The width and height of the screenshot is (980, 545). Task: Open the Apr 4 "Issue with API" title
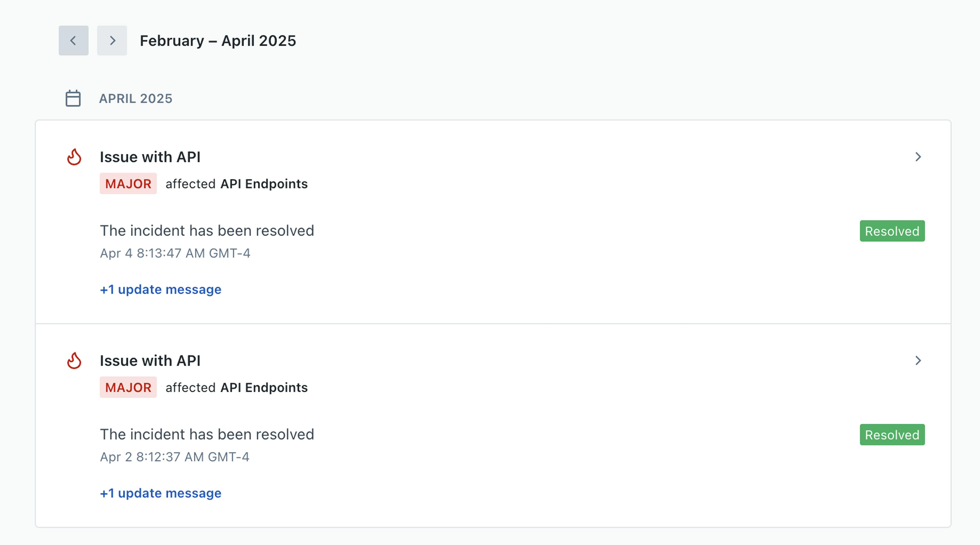(150, 157)
